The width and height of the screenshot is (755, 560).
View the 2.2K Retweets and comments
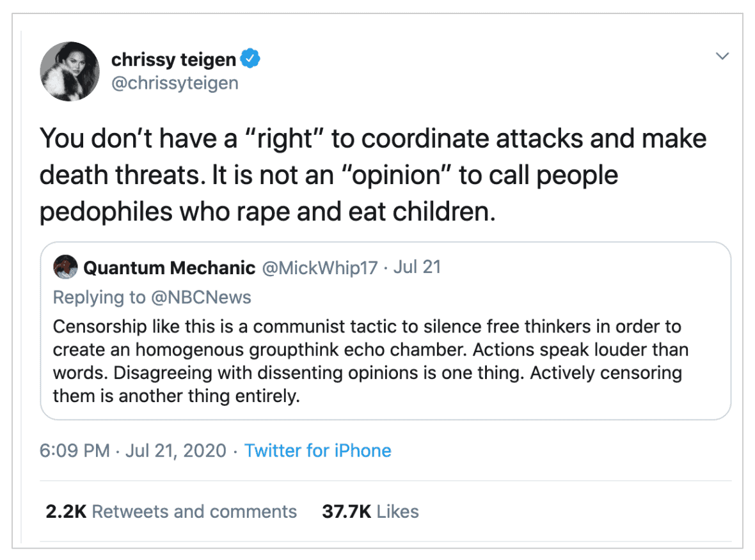(171, 511)
